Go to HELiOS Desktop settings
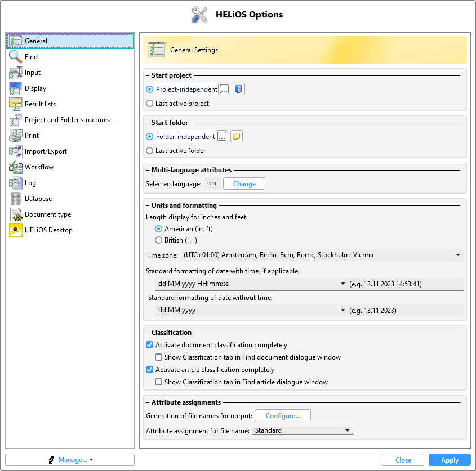Screen dimensions: 476x471 click(x=70, y=230)
